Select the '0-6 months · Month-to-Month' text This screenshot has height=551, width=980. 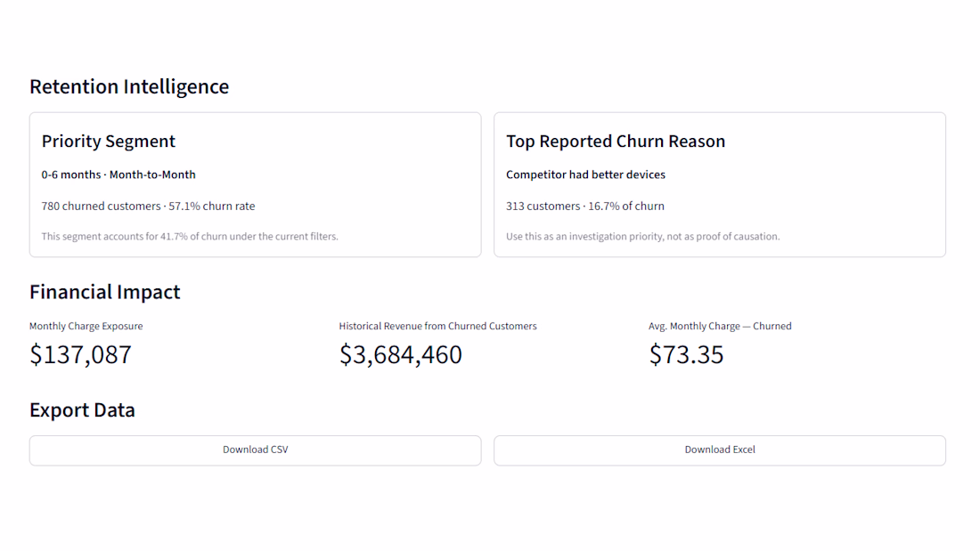pos(118,175)
